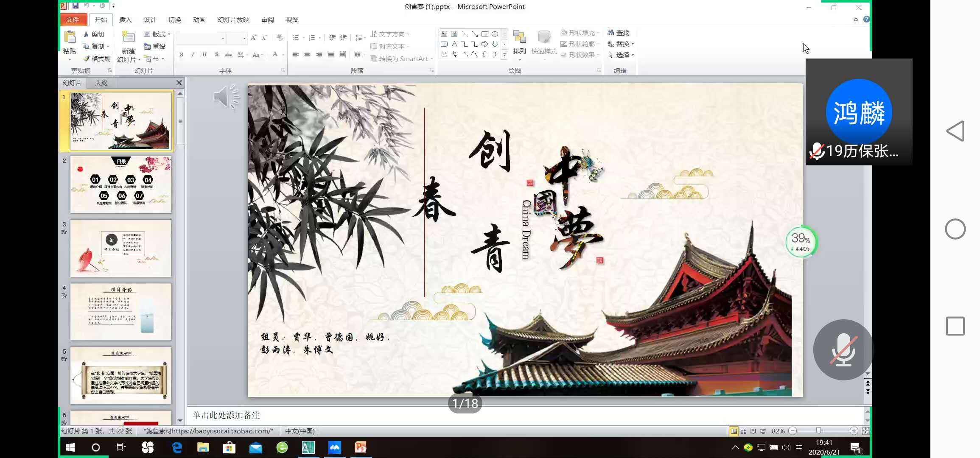Click the New Slide icon

point(128,37)
